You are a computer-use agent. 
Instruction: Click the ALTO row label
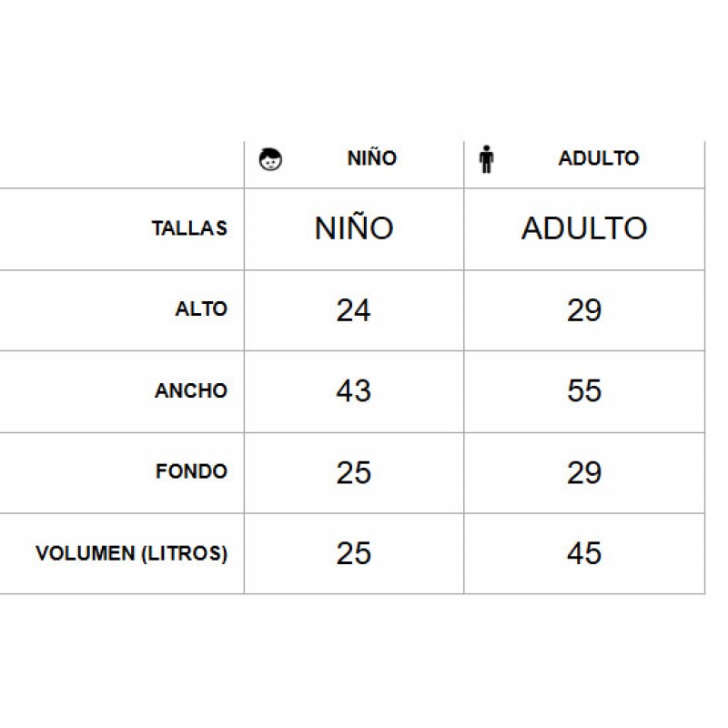pos(201,309)
